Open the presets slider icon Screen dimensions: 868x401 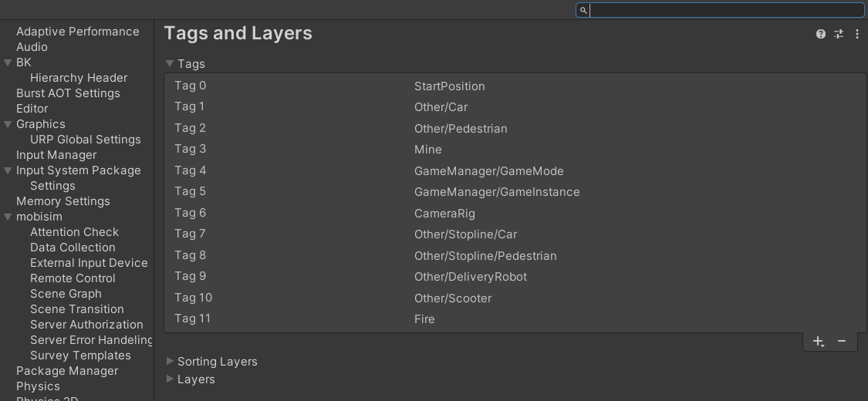839,34
